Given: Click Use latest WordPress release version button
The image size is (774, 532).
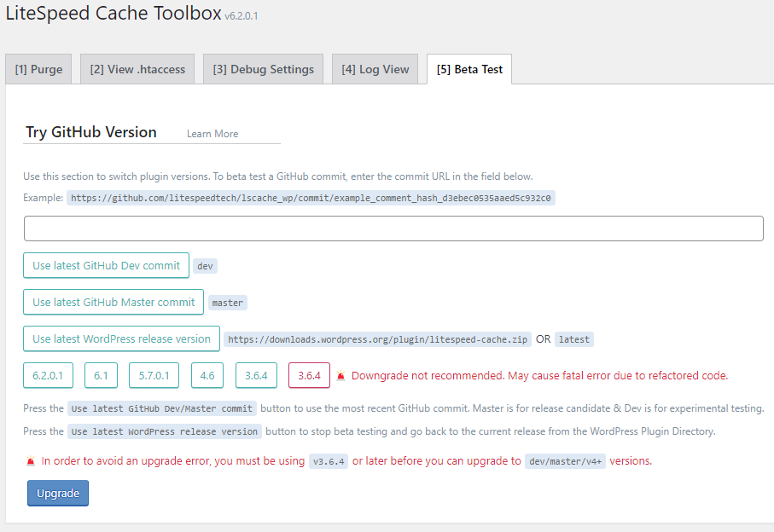Looking at the screenshot, I should pyautogui.click(x=121, y=338).
